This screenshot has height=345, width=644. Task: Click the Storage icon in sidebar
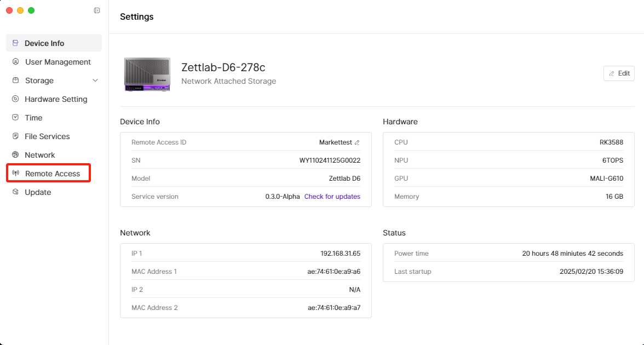[x=15, y=81]
